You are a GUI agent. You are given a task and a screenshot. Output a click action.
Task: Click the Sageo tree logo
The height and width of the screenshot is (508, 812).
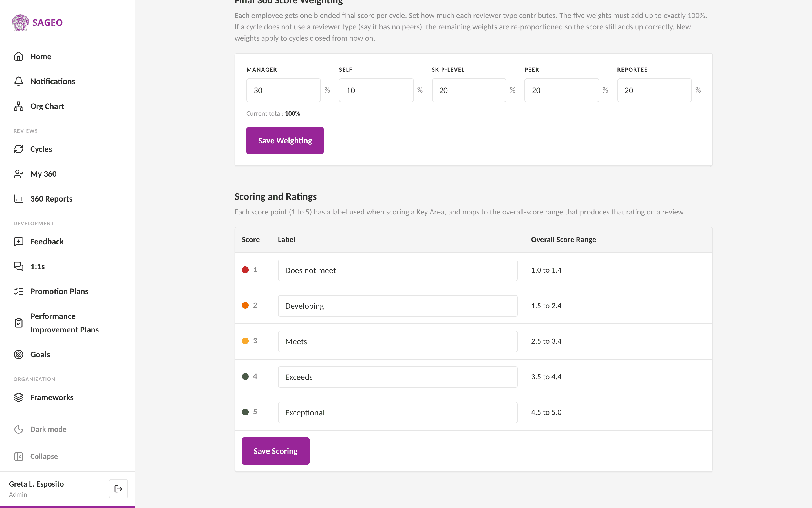pyautogui.click(x=21, y=23)
